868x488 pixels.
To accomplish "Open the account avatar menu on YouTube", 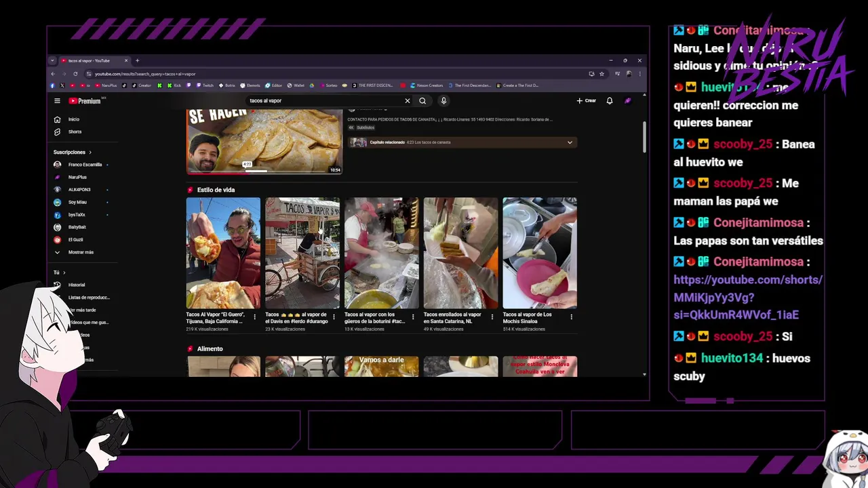I will click(x=628, y=101).
